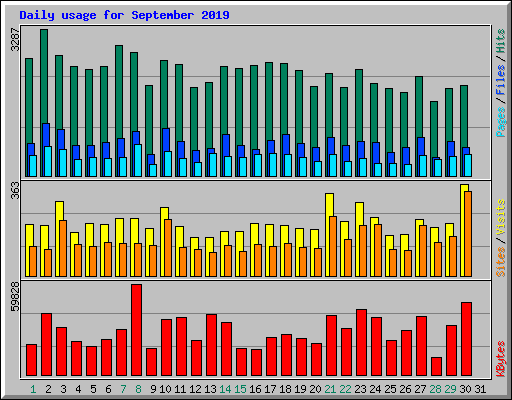The width and height of the screenshot is (512, 400).
Task: Select the green Hits bar for day 7
Action: coord(119,92)
